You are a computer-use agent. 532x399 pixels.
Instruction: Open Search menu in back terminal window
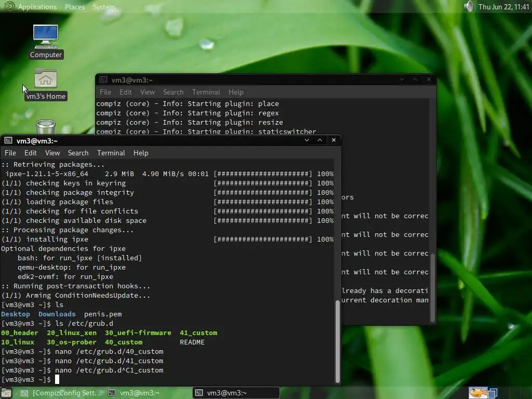pyautogui.click(x=173, y=92)
